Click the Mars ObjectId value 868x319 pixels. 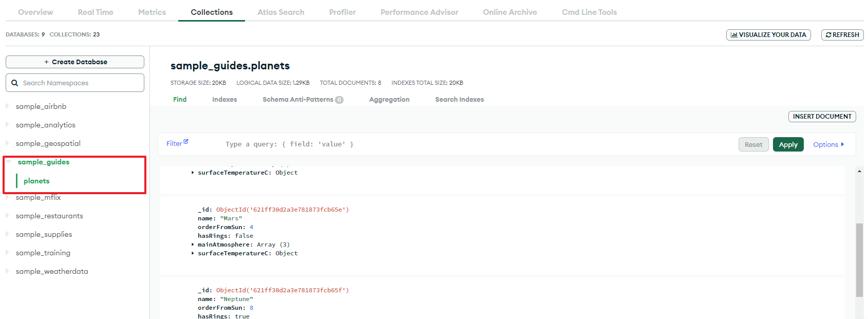(282, 210)
